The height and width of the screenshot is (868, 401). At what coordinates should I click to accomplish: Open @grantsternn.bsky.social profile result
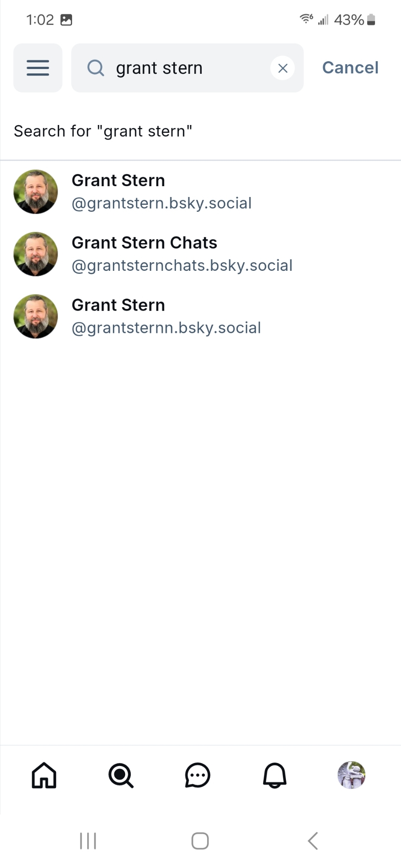click(x=166, y=316)
